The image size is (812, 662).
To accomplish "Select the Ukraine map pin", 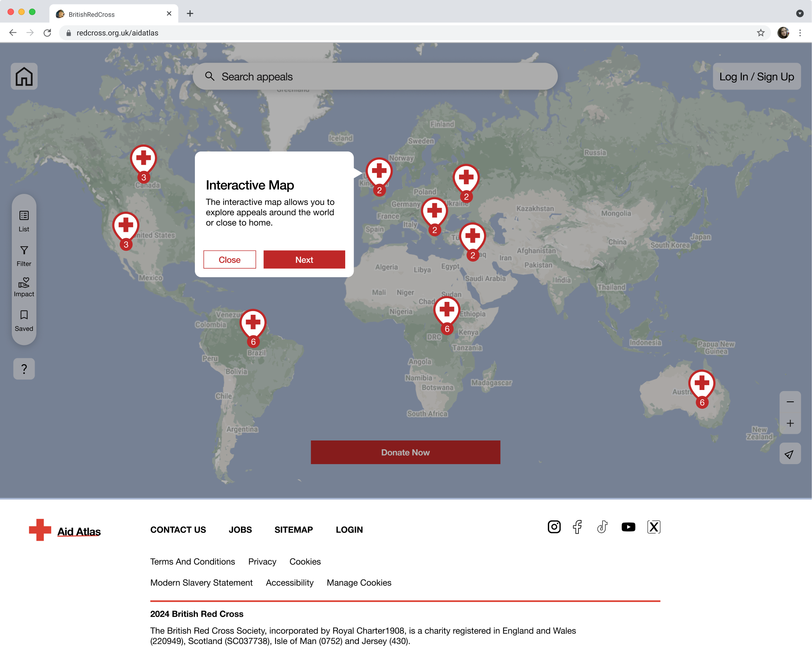I will point(466,183).
